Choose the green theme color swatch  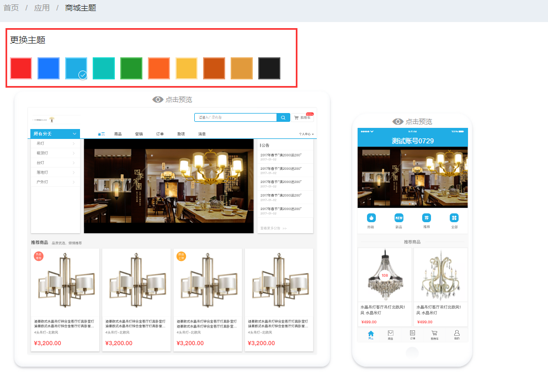pyautogui.click(x=131, y=68)
